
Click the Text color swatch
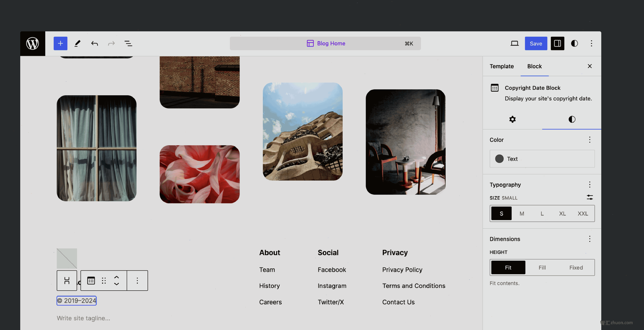[x=499, y=158]
